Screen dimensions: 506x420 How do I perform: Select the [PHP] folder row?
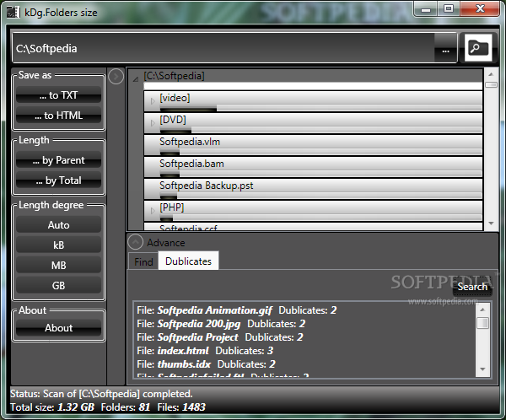click(x=313, y=211)
